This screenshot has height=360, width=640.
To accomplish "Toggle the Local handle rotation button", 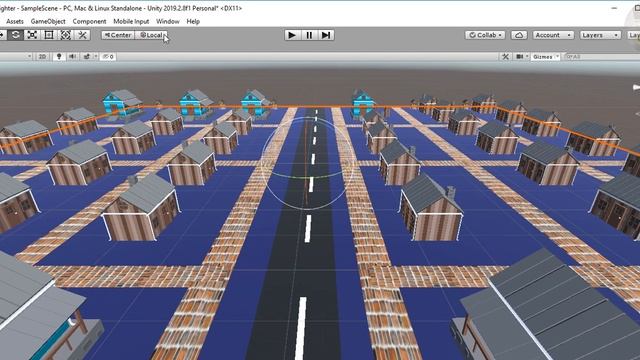I will [x=151, y=35].
